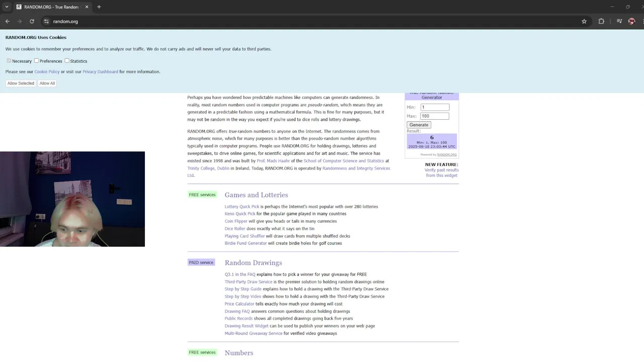Go back with the browser back arrow

(x=8, y=21)
